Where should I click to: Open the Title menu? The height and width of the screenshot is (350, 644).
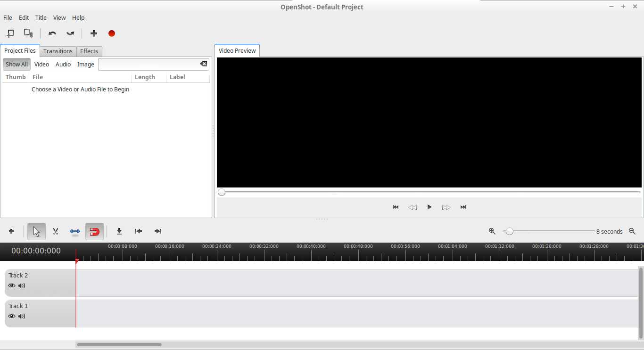41,17
